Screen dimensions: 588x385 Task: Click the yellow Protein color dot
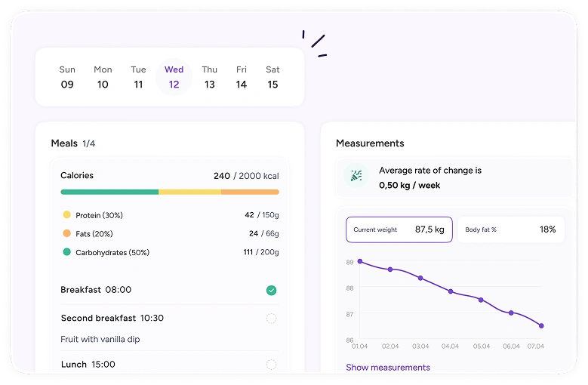coord(66,214)
